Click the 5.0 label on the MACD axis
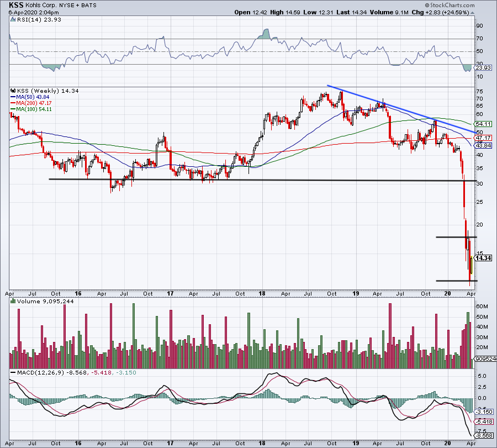Screen dimensions: 497x448 click(x=482, y=376)
